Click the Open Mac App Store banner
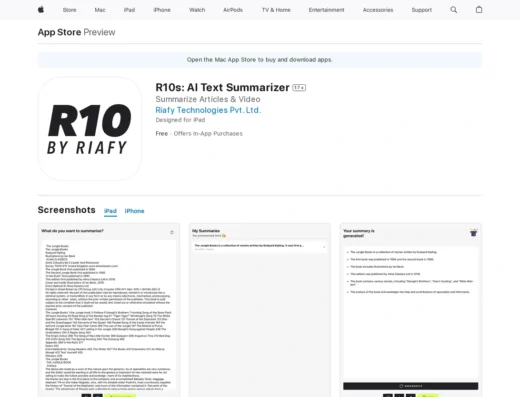Viewport: 520px width, 397px height. 260,60
